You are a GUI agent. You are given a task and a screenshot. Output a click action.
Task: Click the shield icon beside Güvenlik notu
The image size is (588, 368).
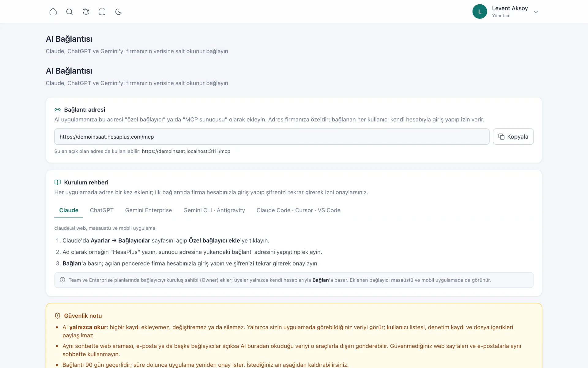coord(58,316)
